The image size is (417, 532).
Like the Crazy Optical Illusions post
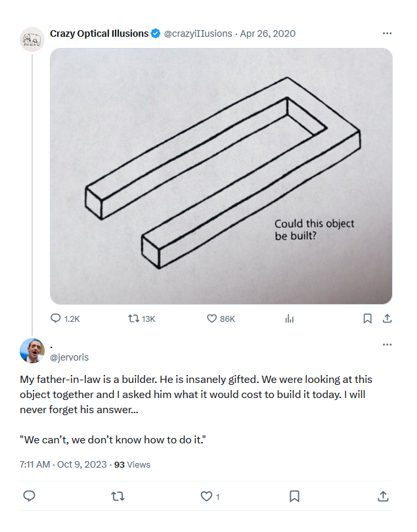[x=212, y=319]
